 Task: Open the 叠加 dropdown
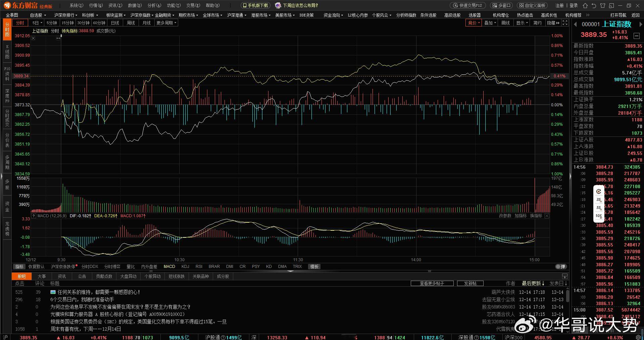pyautogui.click(x=490, y=23)
